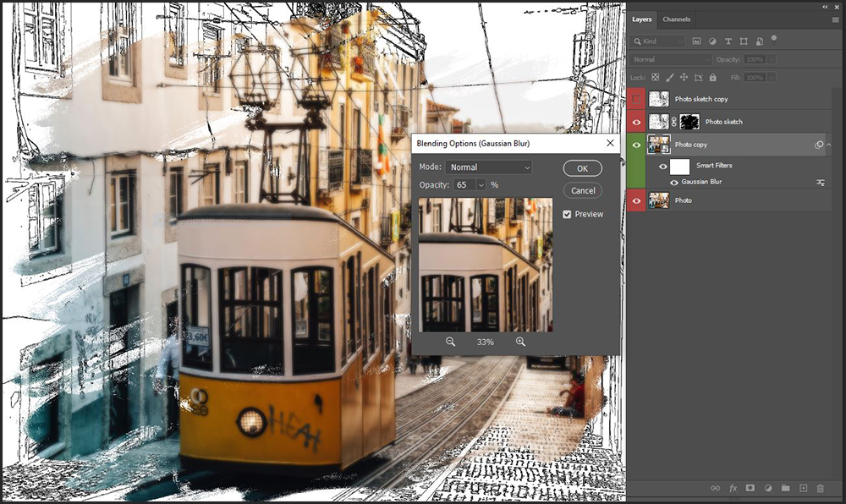
Task: Select the Photo sketch layer thumbnail
Action: point(659,122)
